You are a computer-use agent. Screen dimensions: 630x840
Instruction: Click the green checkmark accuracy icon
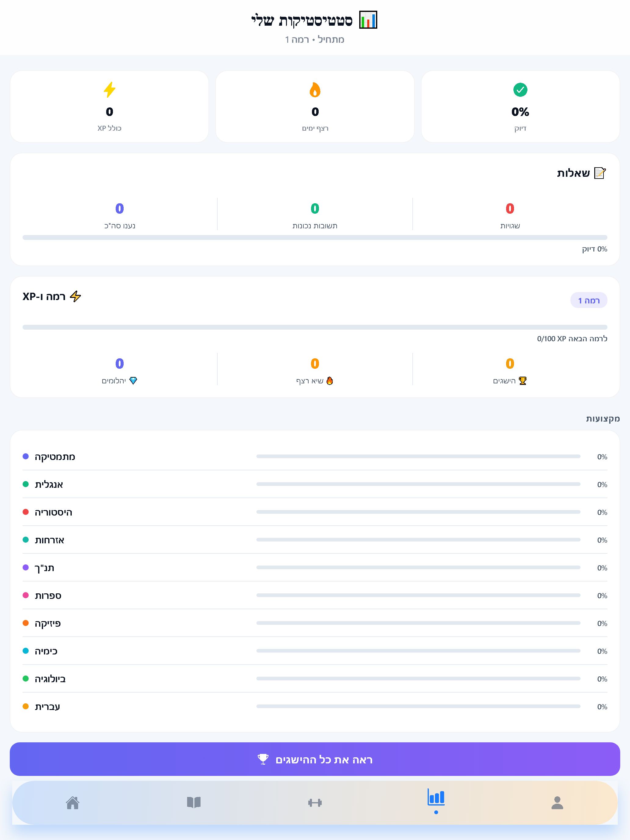pos(520,90)
